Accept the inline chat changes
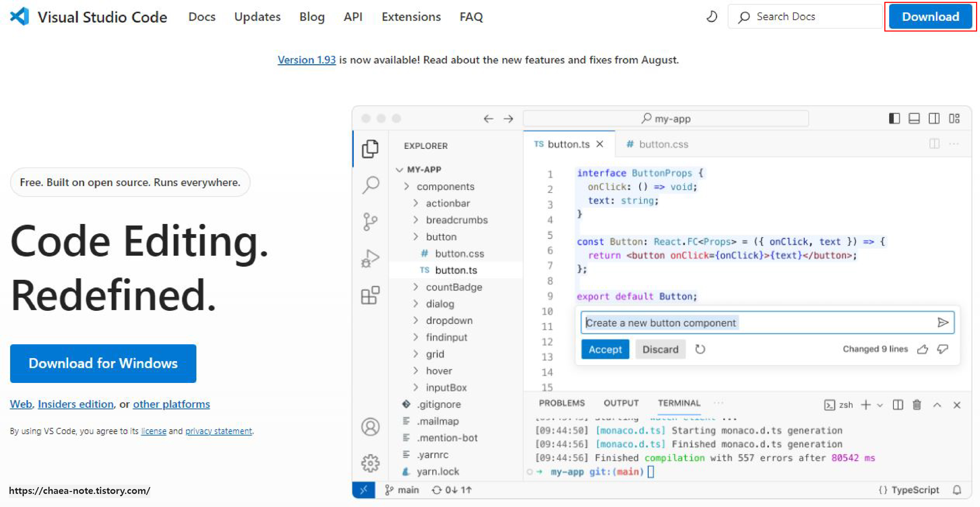 pos(605,349)
